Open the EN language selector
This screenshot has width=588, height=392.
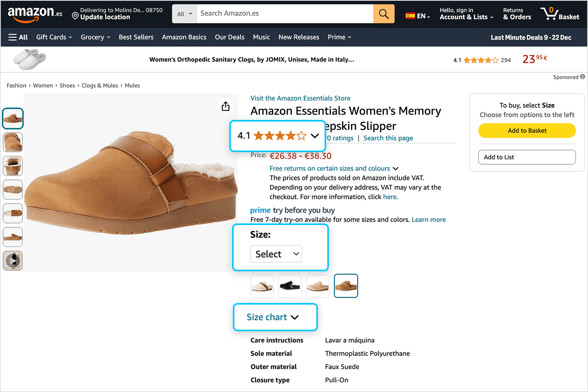[x=418, y=16]
